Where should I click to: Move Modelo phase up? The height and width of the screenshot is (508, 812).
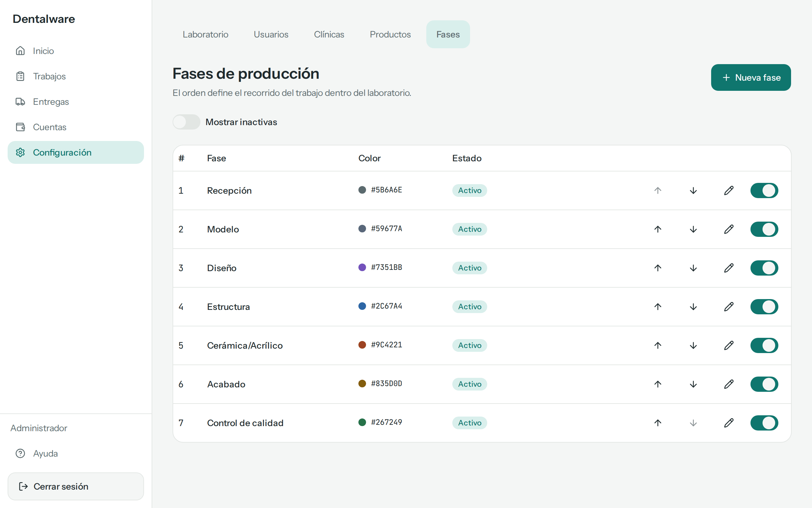pyautogui.click(x=658, y=229)
